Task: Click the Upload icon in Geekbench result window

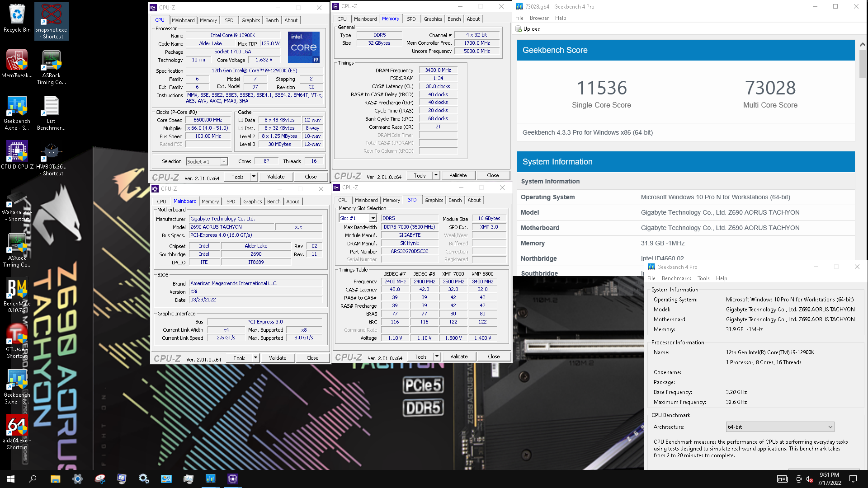Action: (519, 29)
